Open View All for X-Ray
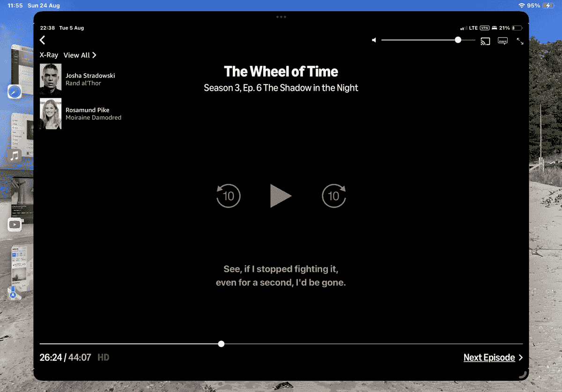 pos(80,55)
